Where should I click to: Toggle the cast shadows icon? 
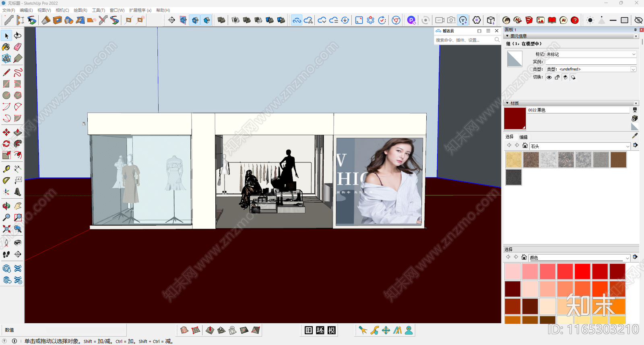pyautogui.click(x=573, y=77)
